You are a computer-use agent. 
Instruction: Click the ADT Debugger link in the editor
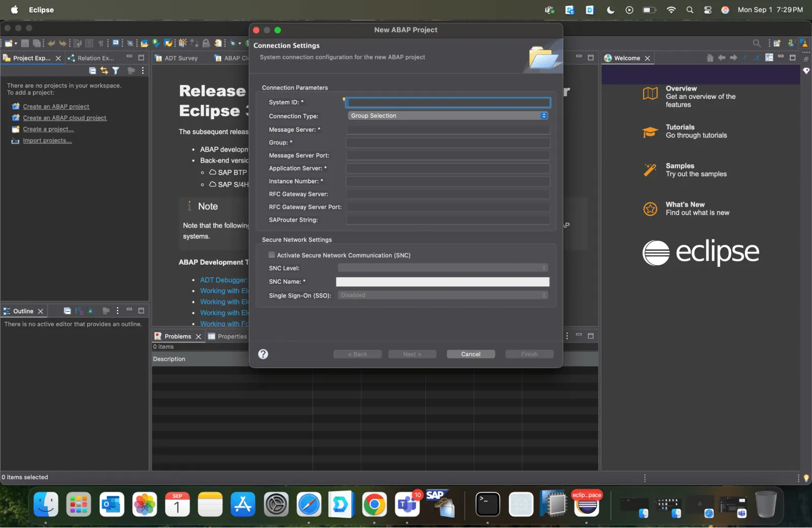[x=223, y=280]
